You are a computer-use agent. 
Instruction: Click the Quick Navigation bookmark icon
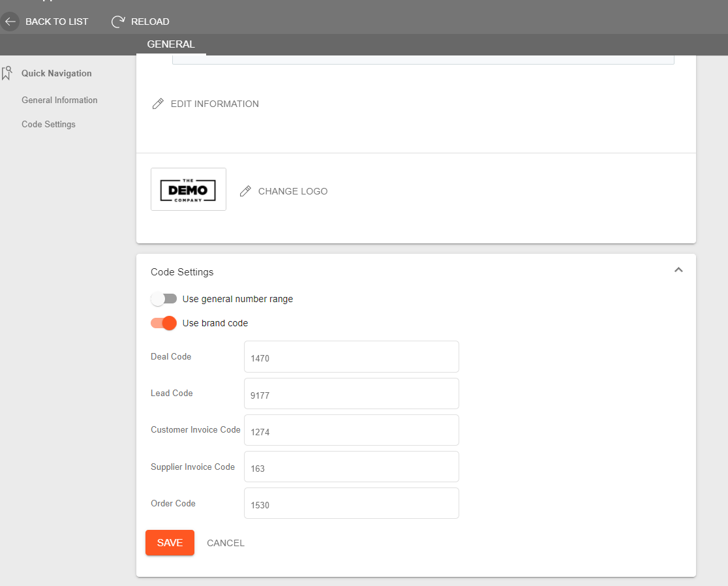click(x=7, y=73)
